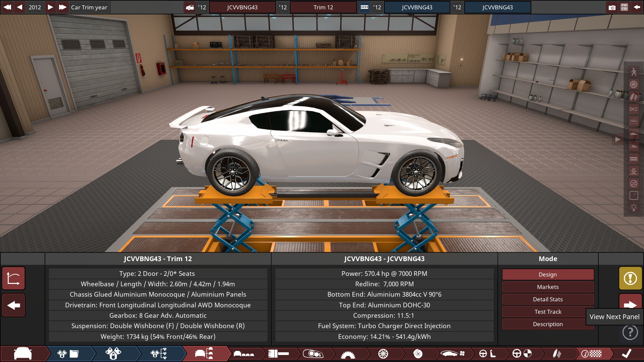Open the car model tab at bottom

[x=23, y=354]
